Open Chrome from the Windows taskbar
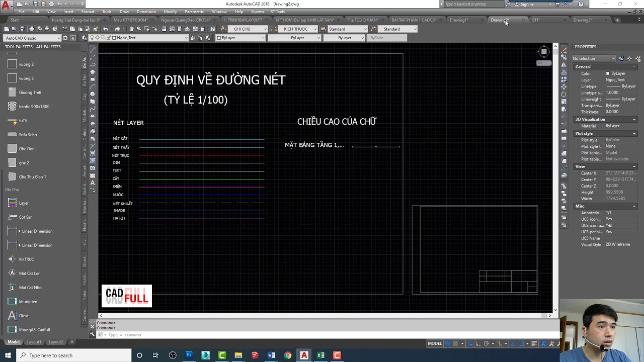644x362 pixels. pos(288,355)
